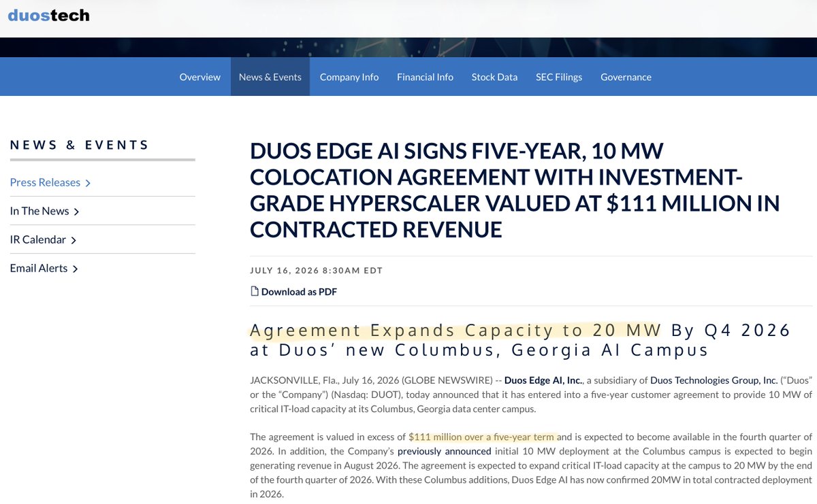Click the chevron next to Email Alerts
The width and height of the screenshot is (817, 504).
click(75, 269)
